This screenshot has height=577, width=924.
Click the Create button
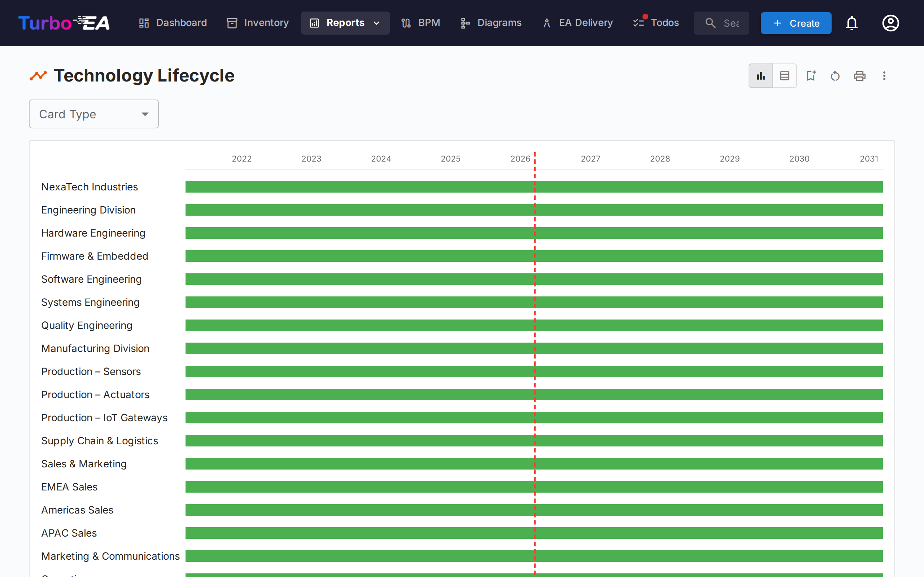click(796, 23)
